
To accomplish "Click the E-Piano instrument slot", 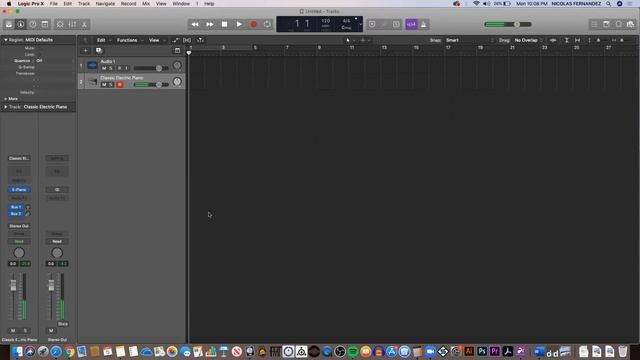I will click(19, 190).
